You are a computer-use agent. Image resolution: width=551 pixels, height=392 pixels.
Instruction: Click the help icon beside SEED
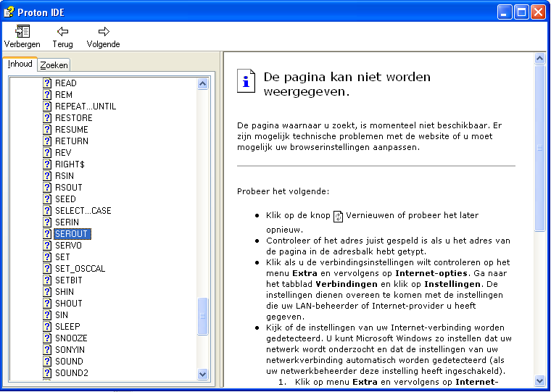[47, 199]
